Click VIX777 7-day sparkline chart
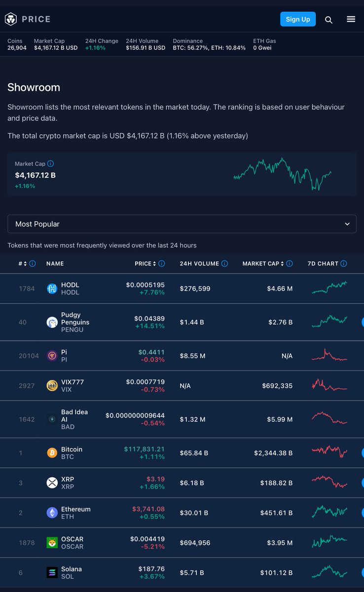 329,385
